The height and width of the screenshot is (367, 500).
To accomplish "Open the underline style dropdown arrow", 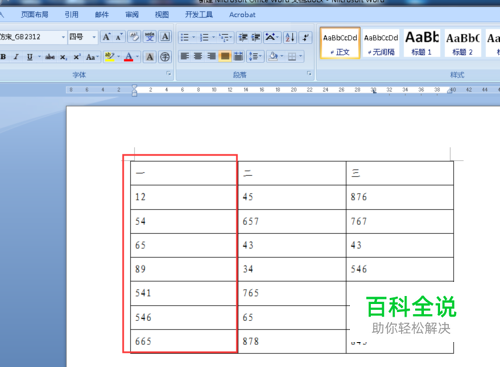I will (39, 57).
